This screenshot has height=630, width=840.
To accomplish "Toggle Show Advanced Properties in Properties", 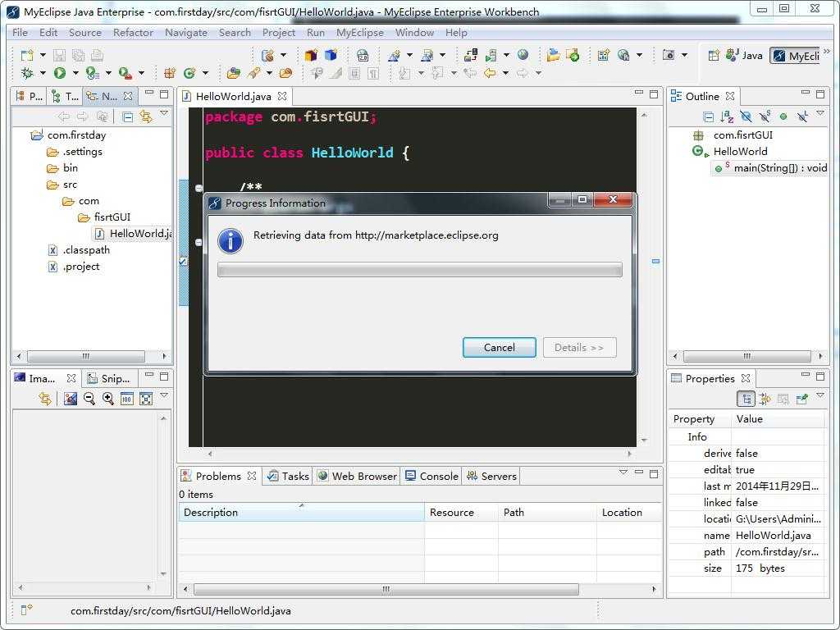I will pos(765,399).
